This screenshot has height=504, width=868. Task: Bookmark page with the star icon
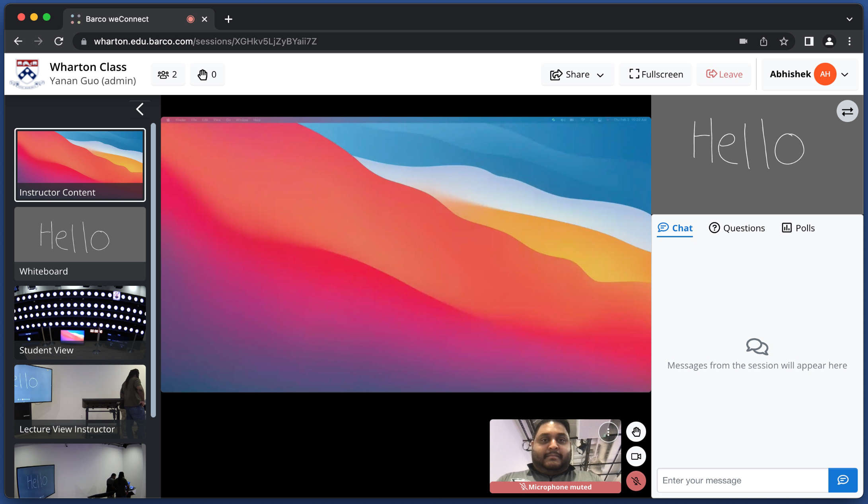click(x=783, y=41)
